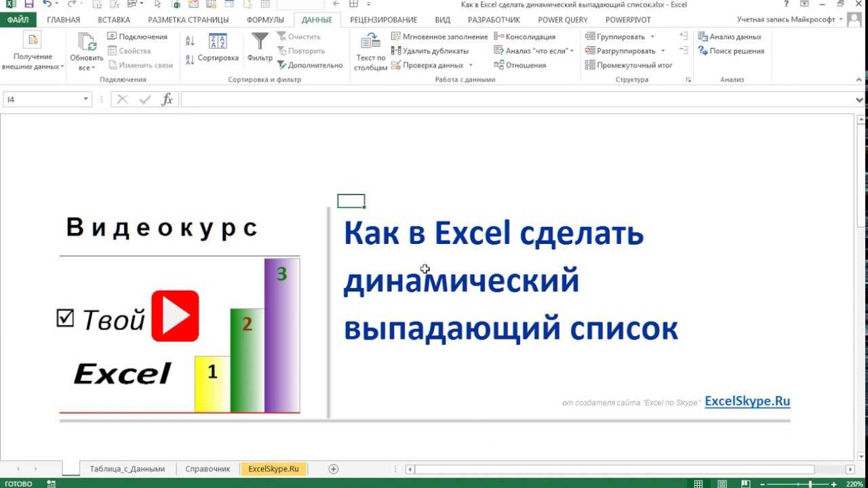Click the Отношения relationships icon
This screenshot has width=868, height=488.
pos(499,65)
